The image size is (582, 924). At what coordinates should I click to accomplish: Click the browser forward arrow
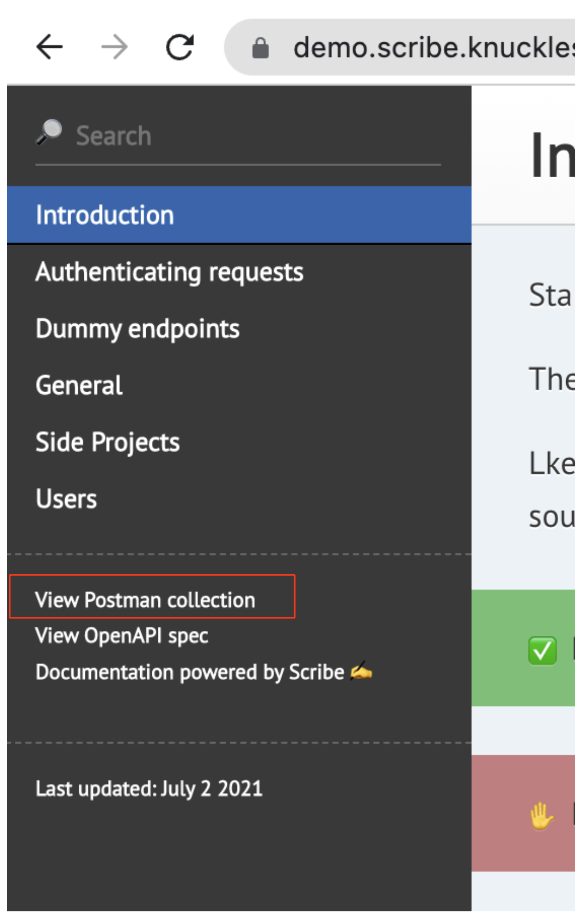coord(115,47)
